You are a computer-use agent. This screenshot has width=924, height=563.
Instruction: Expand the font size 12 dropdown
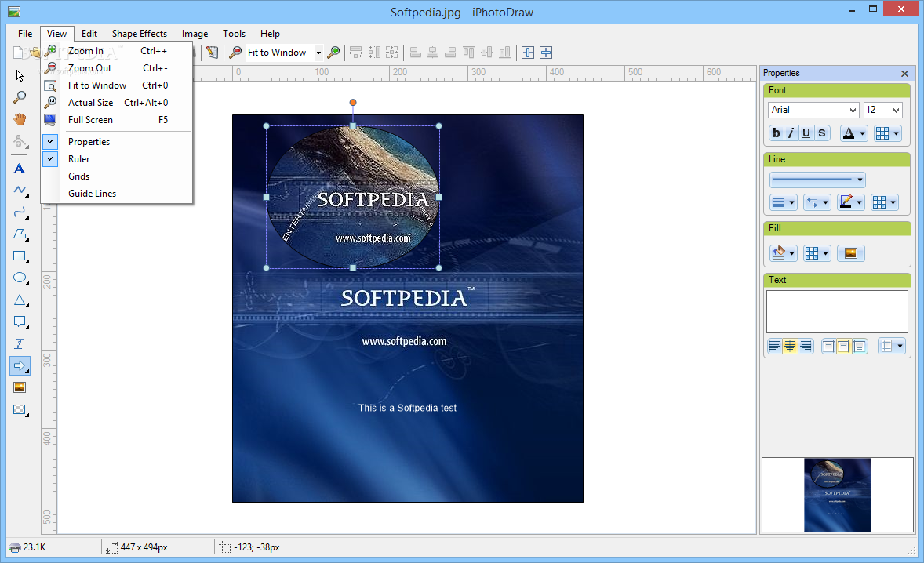[882, 110]
